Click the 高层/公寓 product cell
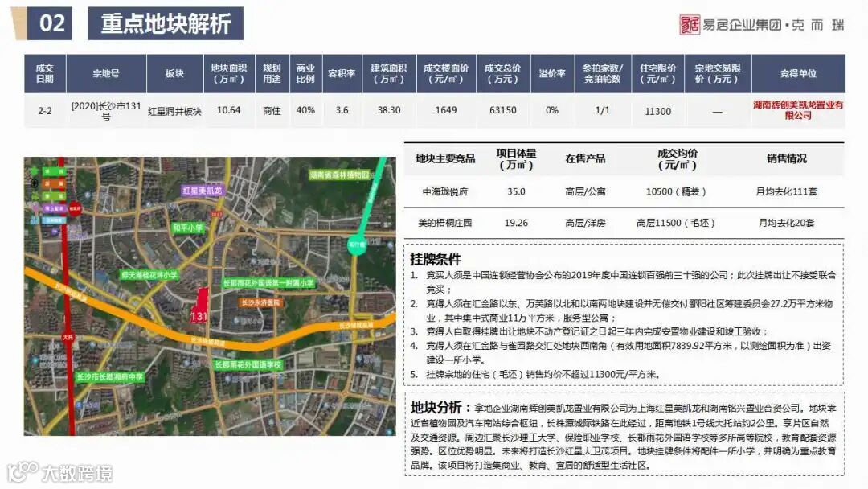868x489 pixels. [x=585, y=191]
